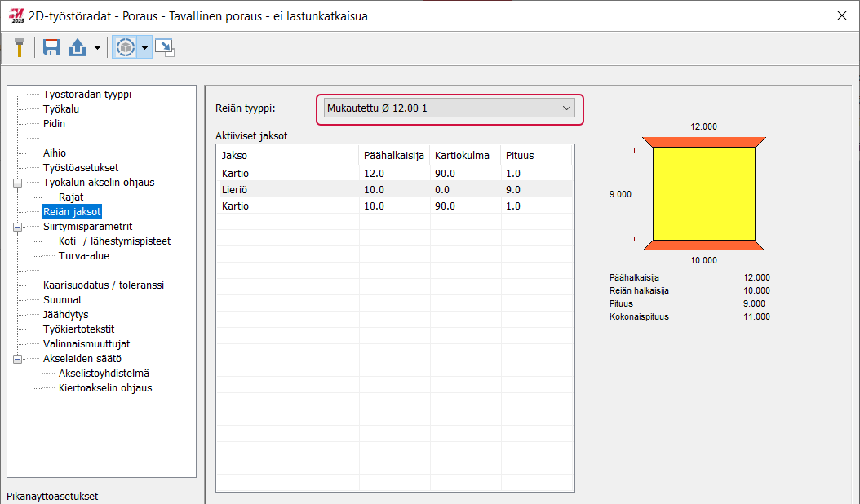Open the dropdown arrow beside the export icon
Image resolution: width=860 pixels, height=504 pixels.
point(97,48)
